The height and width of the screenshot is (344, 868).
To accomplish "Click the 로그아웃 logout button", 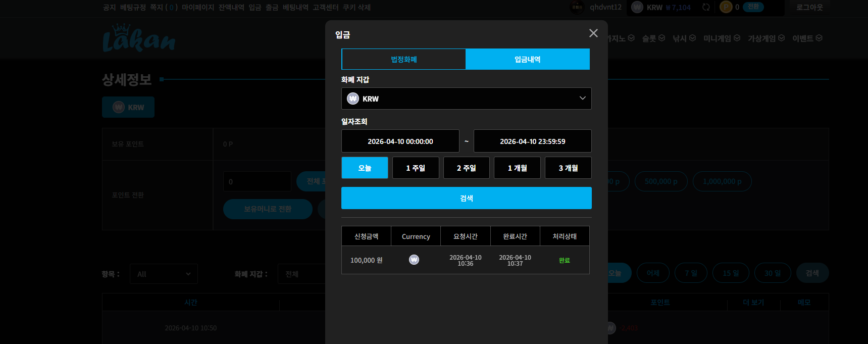I will [x=809, y=7].
